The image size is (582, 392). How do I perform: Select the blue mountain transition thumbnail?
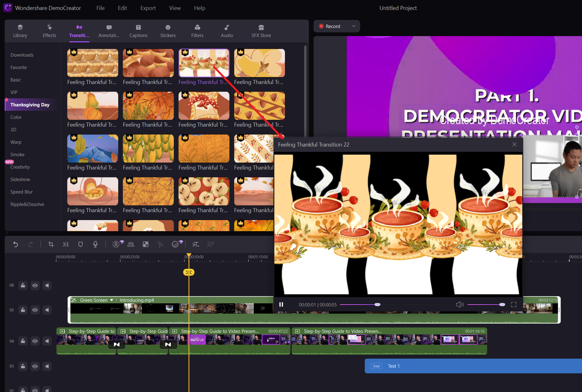[93, 148]
